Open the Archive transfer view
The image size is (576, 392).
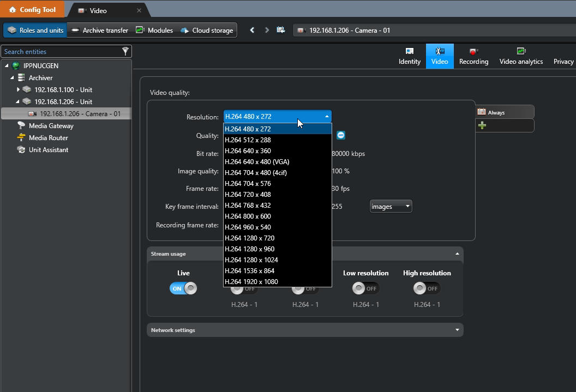pyautogui.click(x=100, y=31)
